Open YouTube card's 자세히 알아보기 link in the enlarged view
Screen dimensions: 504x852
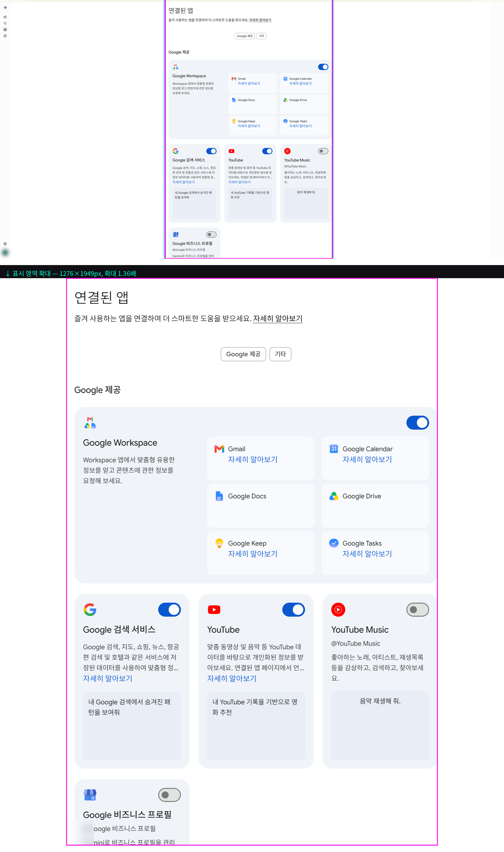pos(232,678)
